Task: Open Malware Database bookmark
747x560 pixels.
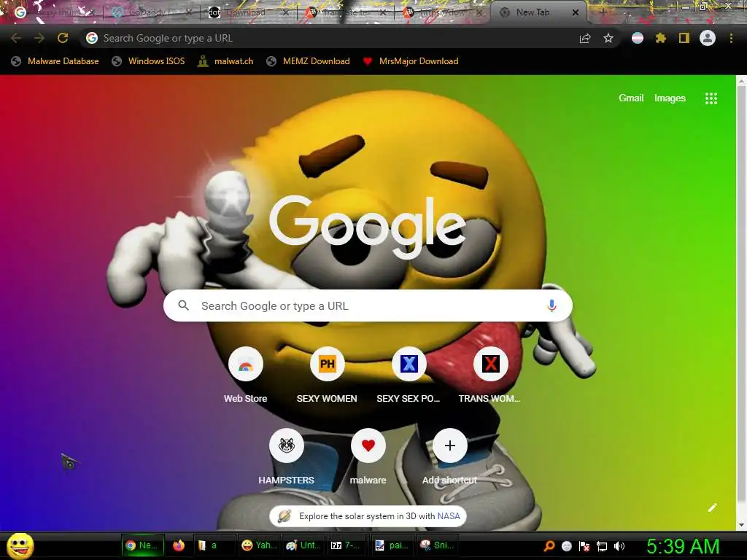Action: point(55,61)
